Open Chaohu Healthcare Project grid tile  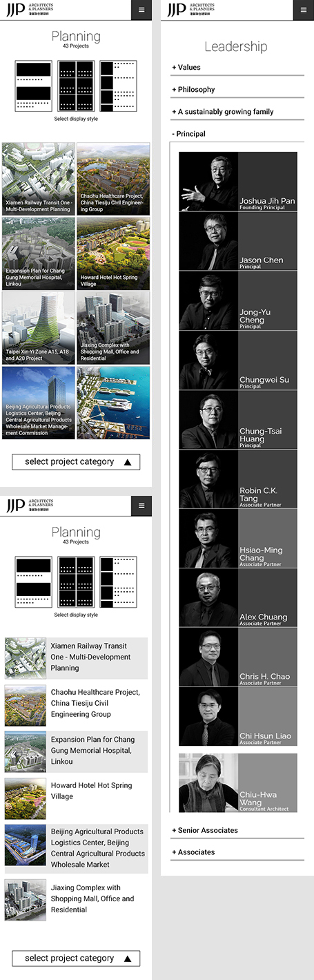(x=113, y=180)
